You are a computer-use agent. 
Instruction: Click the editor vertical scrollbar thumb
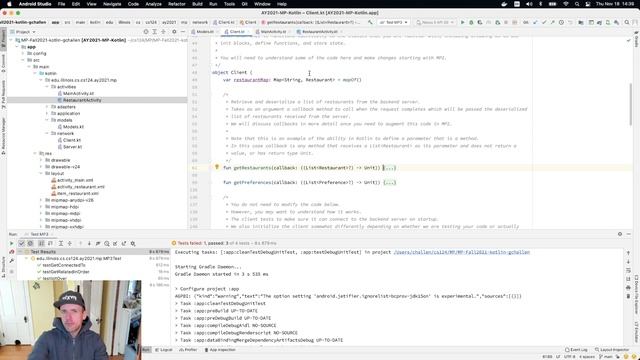click(x=631, y=104)
